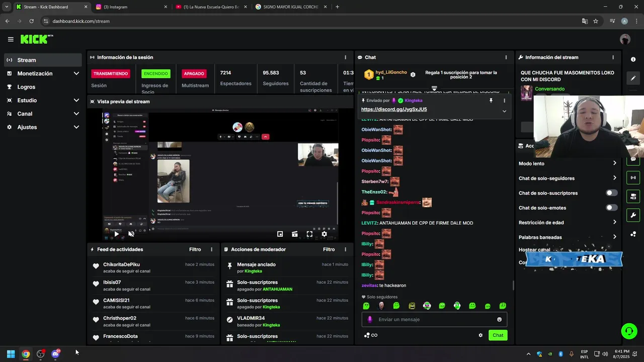Open Acciones de moderador options menu
The image size is (644, 362).
pos(345,249)
